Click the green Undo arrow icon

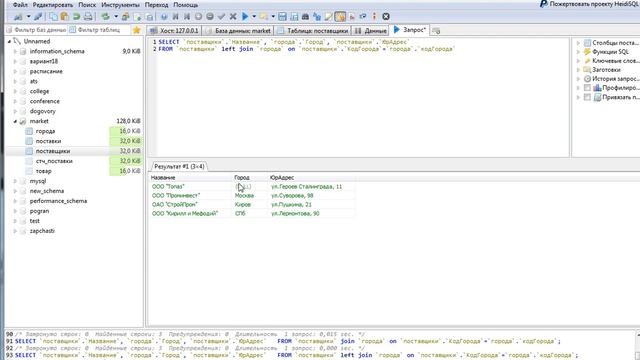76,17
